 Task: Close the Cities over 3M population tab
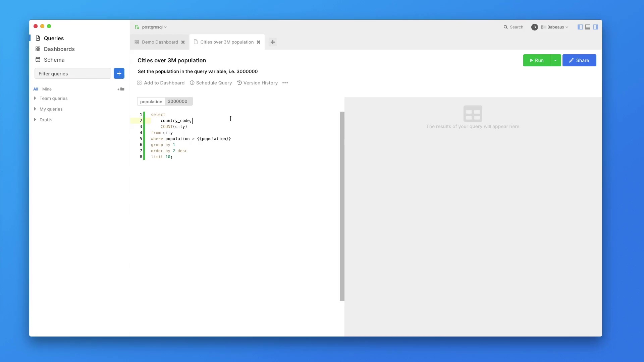coord(259,42)
